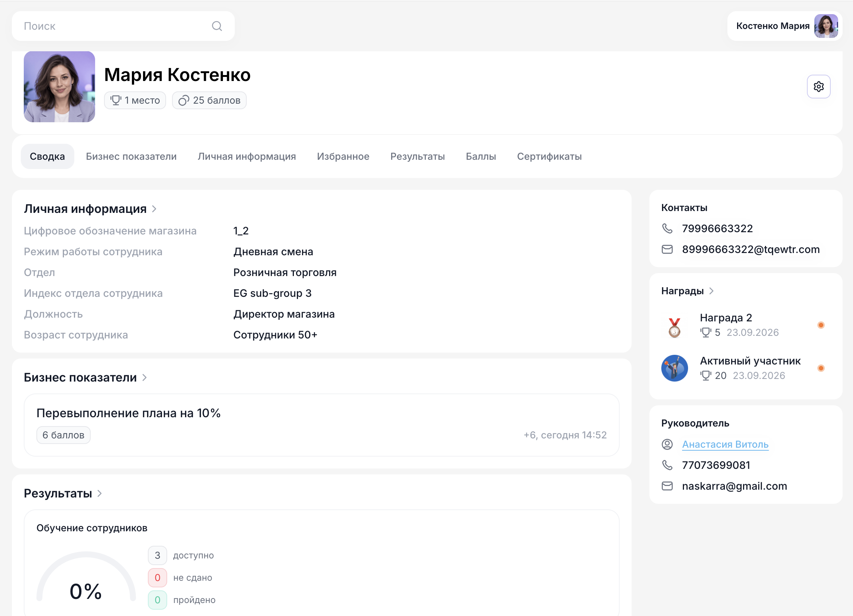The image size is (853, 616).
Task: Switch to the Баллы tab
Action: tap(481, 156)
